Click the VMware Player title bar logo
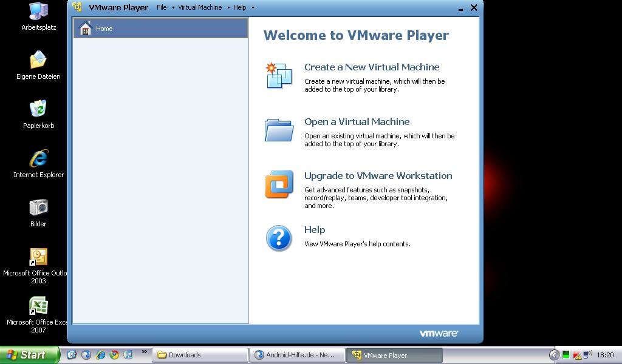Image resolution: width=622 pixels, height=364 pixels. pyautogui.click(x=77, y=7)
